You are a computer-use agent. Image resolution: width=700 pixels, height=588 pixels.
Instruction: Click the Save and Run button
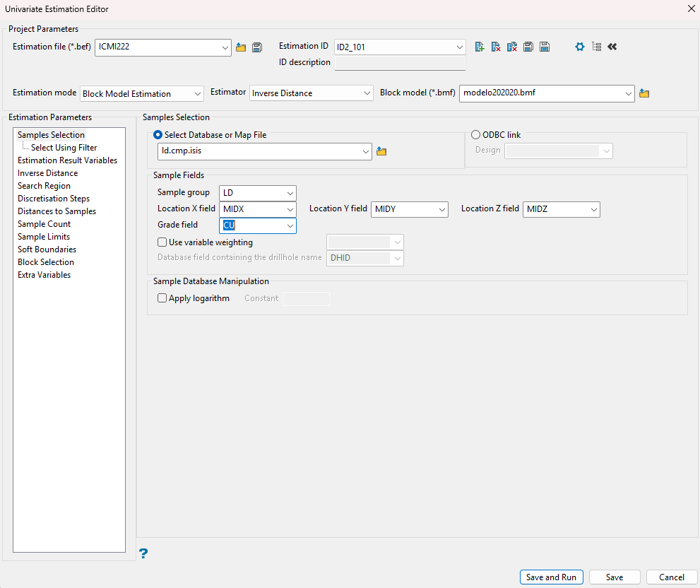552,577
